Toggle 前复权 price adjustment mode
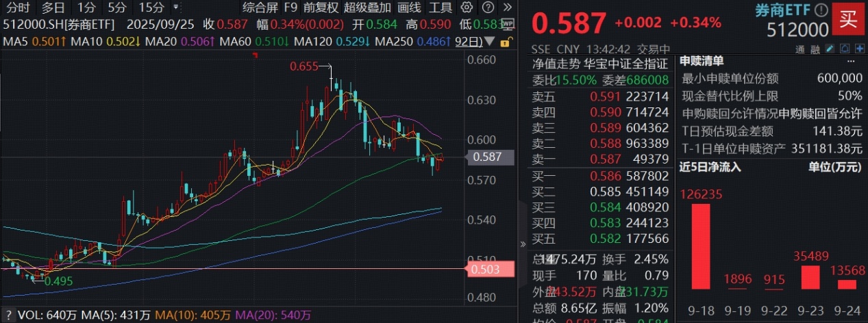 (x=321, y=8)
